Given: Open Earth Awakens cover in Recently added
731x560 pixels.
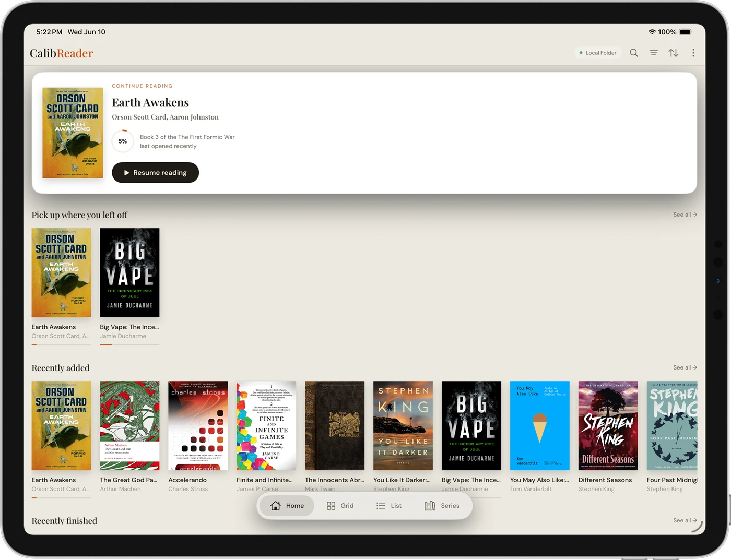Looking at the screenshot, I should click(61, 425).
